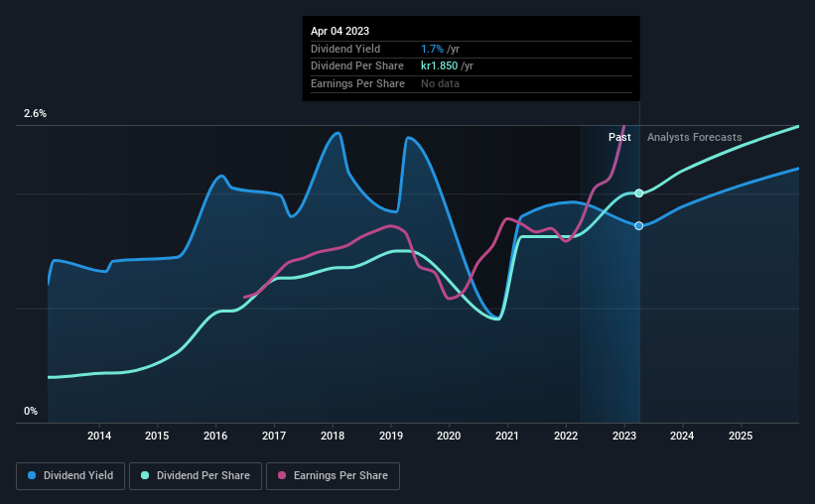Click the tooltip value 'kr1.850'

pyautogui.click(x=439, y=66)
